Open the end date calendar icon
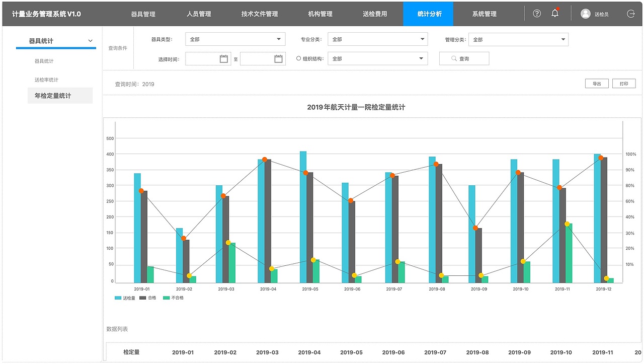Viewport: 644px width, 364px height. pos(278,59)
